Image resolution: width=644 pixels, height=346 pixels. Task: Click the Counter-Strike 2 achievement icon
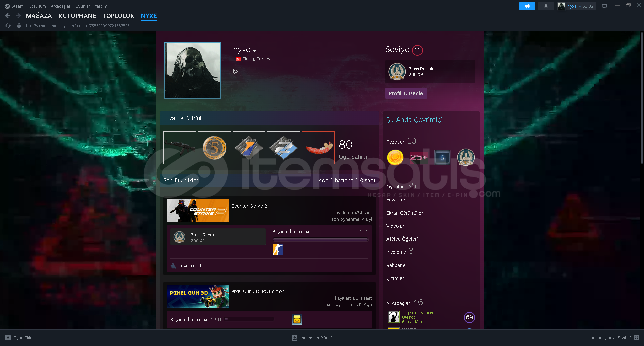pos(278,249)
